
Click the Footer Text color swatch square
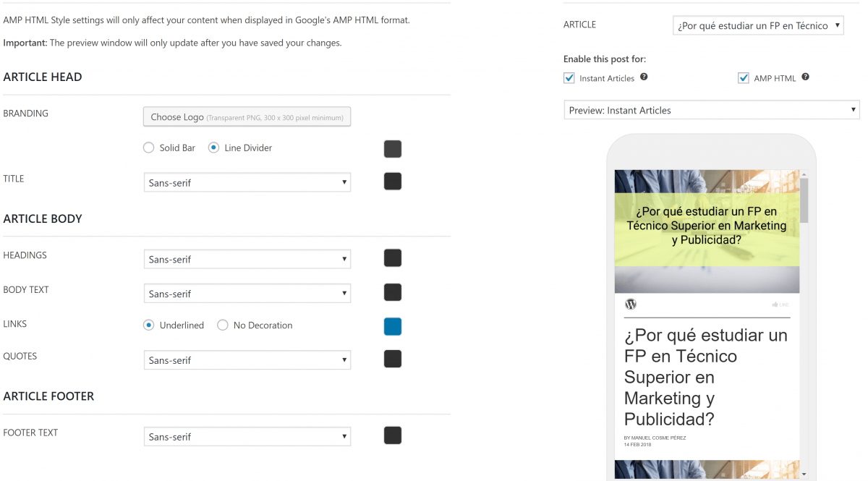coord(392,435)
